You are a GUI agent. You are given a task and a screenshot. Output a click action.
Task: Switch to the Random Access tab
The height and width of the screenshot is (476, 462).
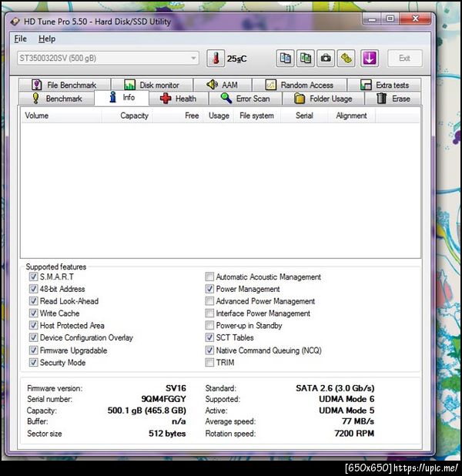(300, 85)
